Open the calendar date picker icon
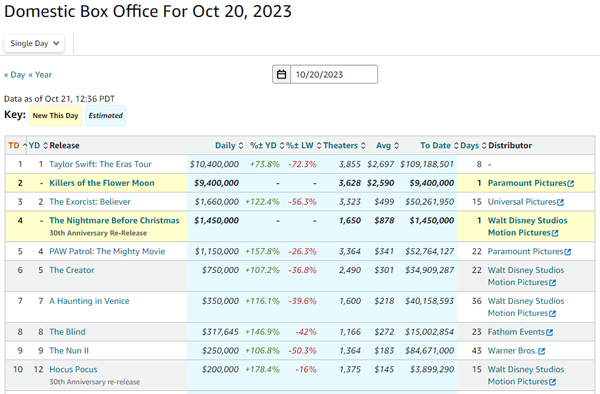This screenshot has width=600, height=394. click(281, 74)
